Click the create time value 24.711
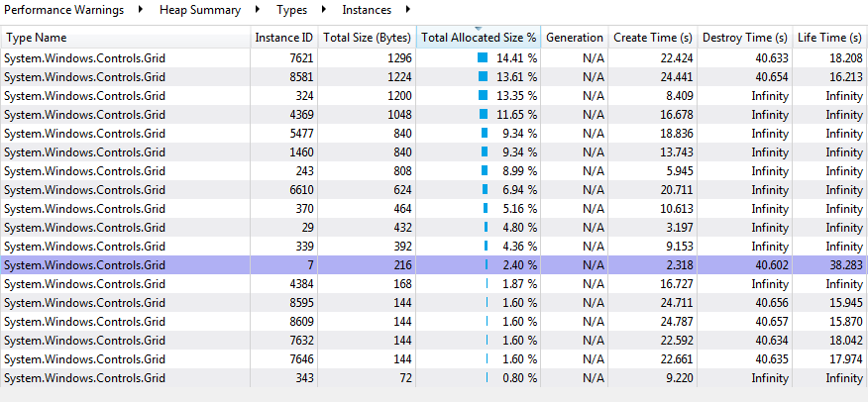This screenshot has width=868, height=402. click(677, 302)
